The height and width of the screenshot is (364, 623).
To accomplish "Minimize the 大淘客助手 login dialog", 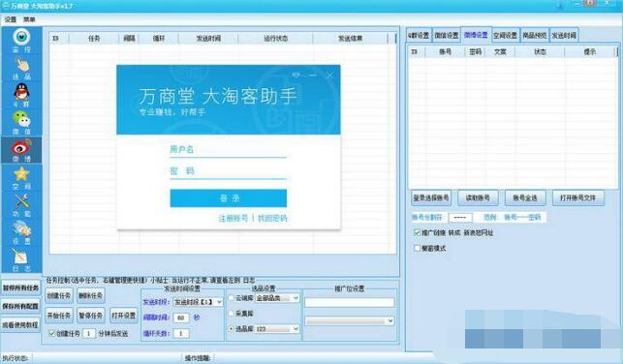I will 313,75.
